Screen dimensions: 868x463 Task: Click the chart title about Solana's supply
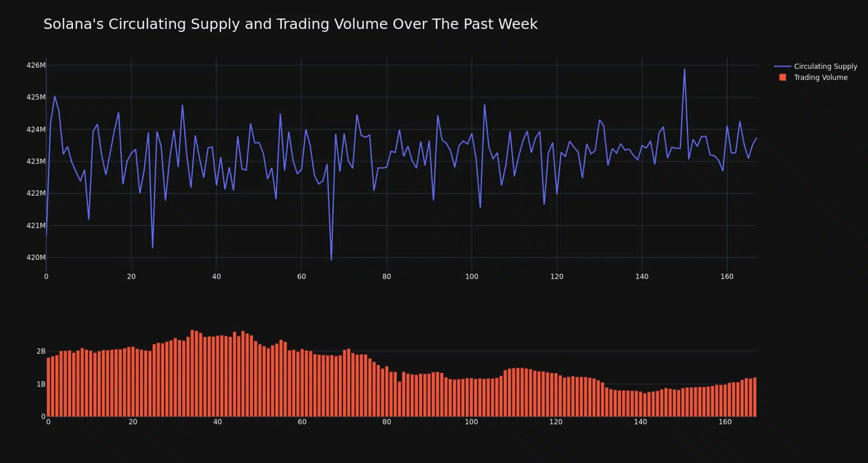point(290,24)
